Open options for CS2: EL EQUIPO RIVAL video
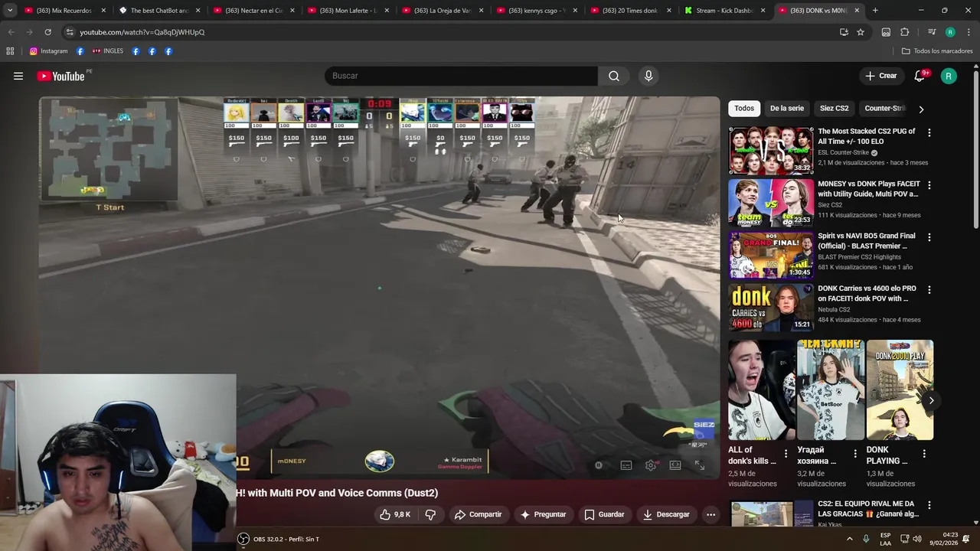Screen dimensions: 980x551 pos(929,505)
